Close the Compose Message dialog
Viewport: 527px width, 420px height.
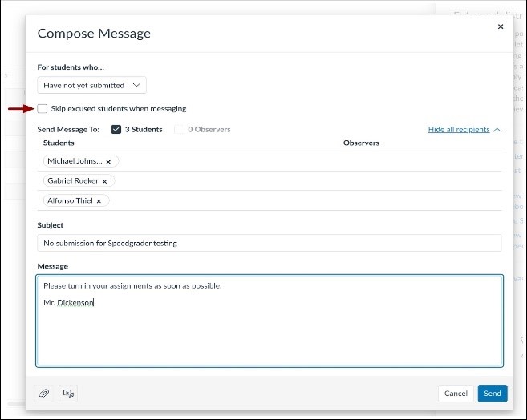(501, 26)
